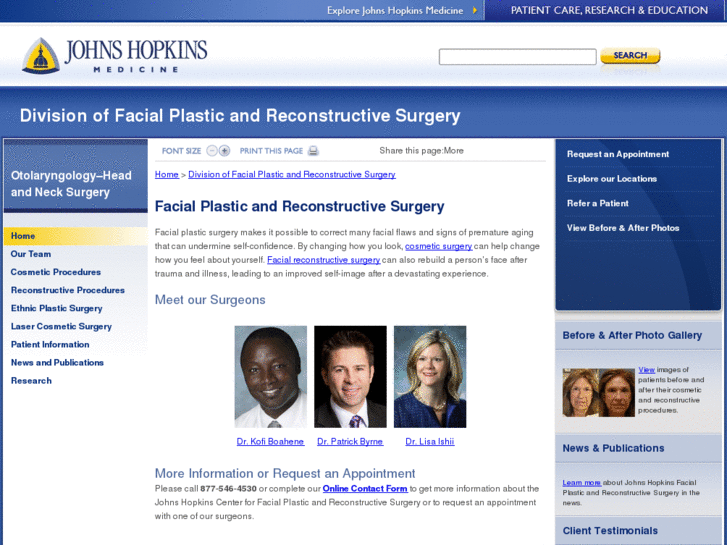The height and width of the screenshot is (545, 727).
Task: Click the FONT SIZE label
Action: coord(181,151)
